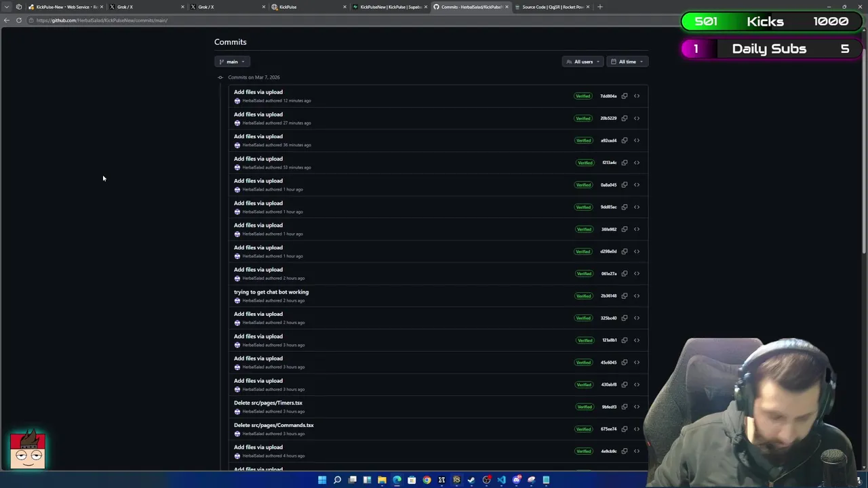The width and height of the screenshot is (868, 488).
Task: Show Verified signature details for commit 7dd804a
Action: coord(583,96)
